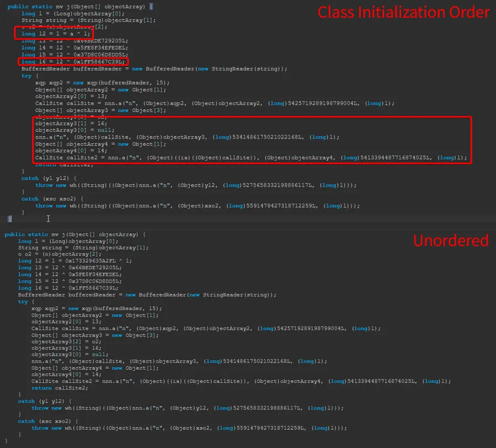Click "objectArray2[0] = l3;" in Class Initialization Order listing
The image size is (496, 448).
[71, 97]
